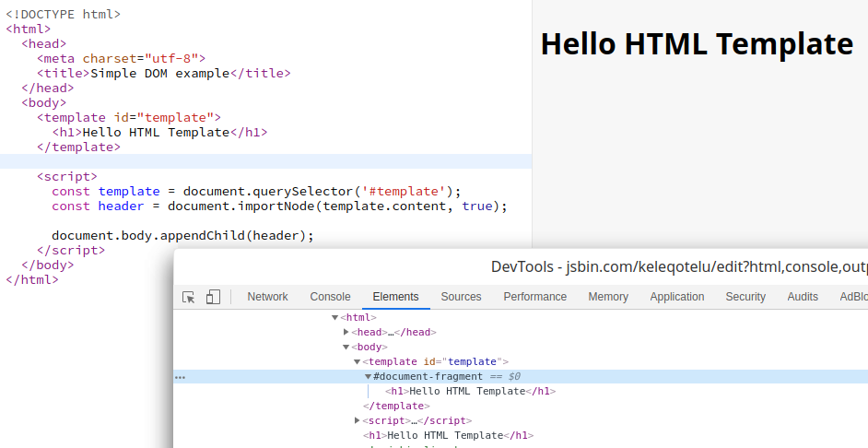
Task: Click the querySelector('#template') code line
Action: [256, 192]
